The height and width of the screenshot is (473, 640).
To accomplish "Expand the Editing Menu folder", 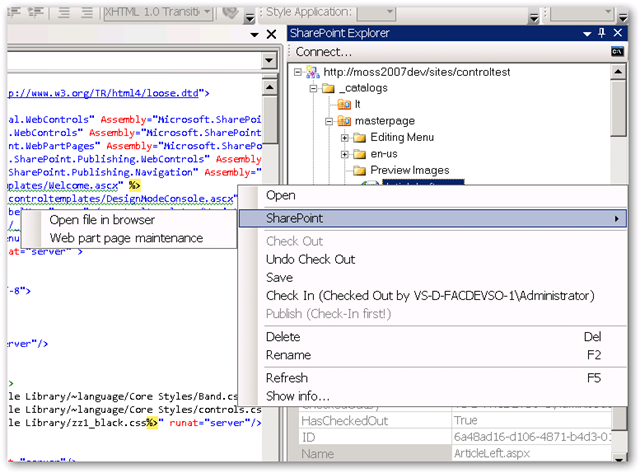I will click(345, 138).
